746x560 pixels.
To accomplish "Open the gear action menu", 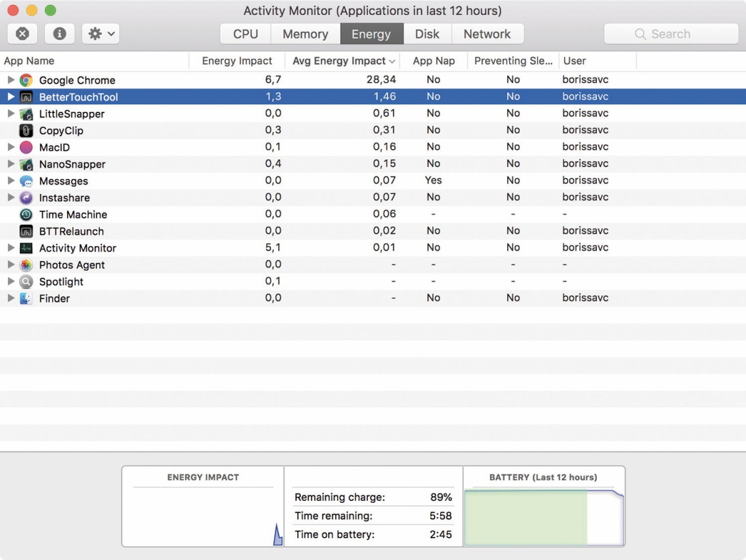I will click(101, 34).
